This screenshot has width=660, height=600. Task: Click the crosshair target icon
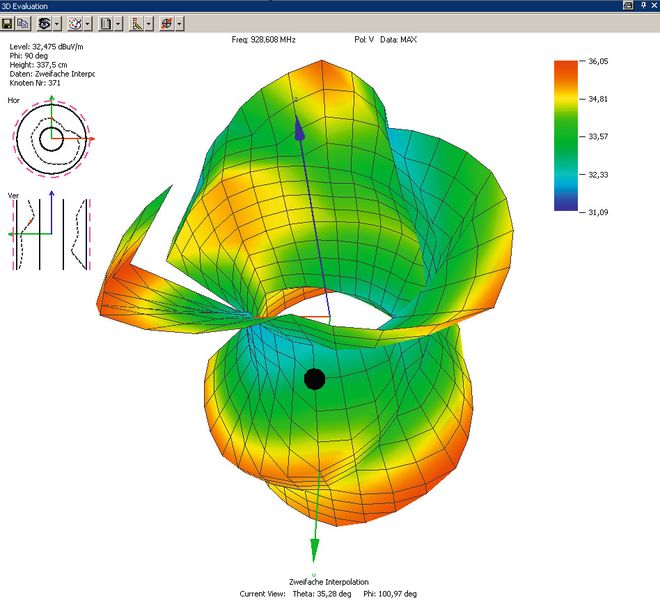click(167, 24)
